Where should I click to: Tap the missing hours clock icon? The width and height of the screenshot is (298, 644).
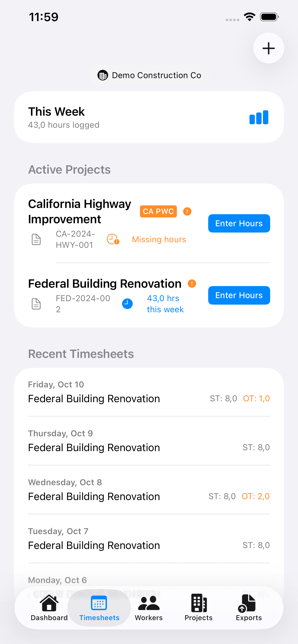(x=113, y=239)
